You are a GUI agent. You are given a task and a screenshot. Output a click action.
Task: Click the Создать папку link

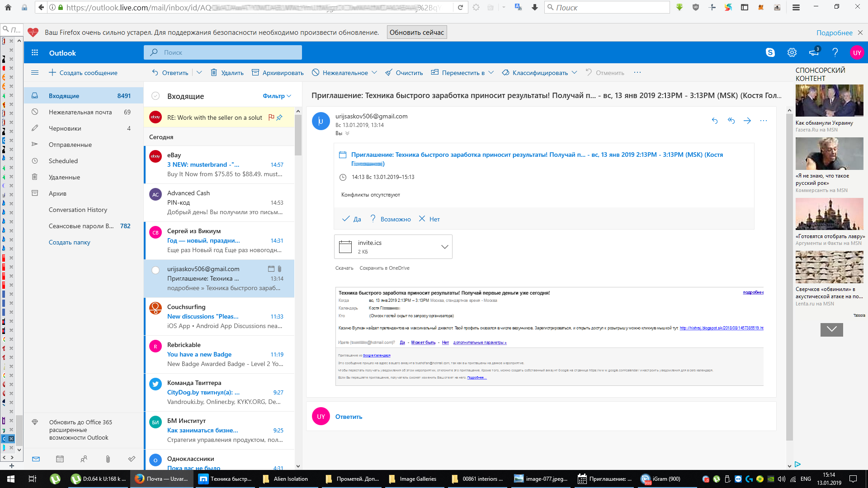[69, 242]
